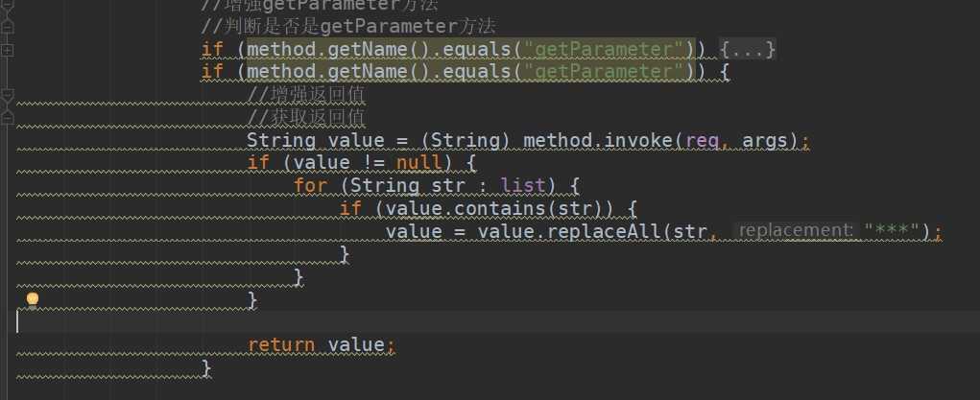Click the req argument in method.invoke

(703, 140)
